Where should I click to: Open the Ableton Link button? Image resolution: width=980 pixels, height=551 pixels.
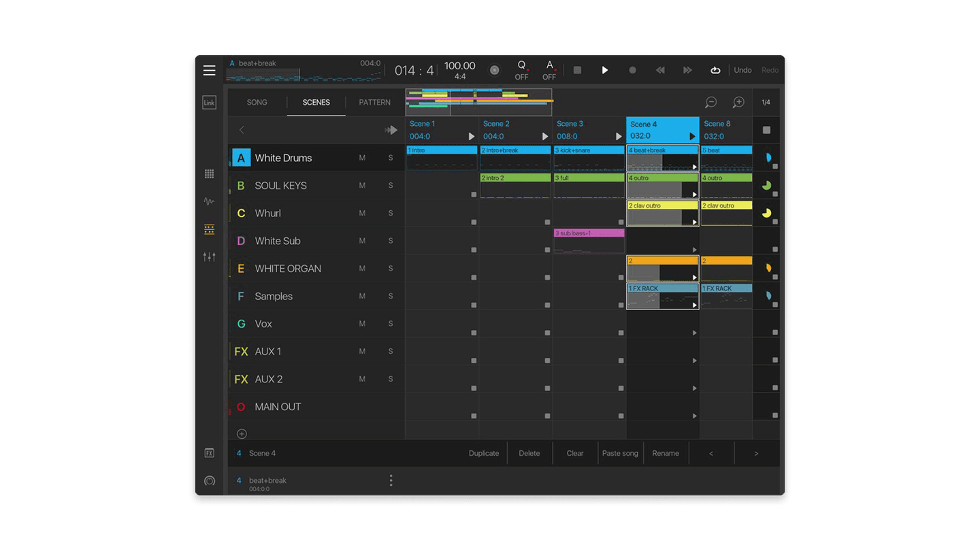(x=209, y=102)
